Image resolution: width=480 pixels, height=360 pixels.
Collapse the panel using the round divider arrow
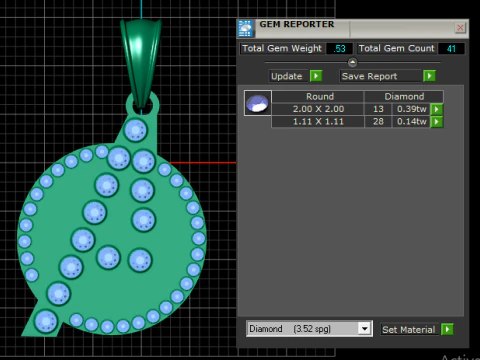352,62
